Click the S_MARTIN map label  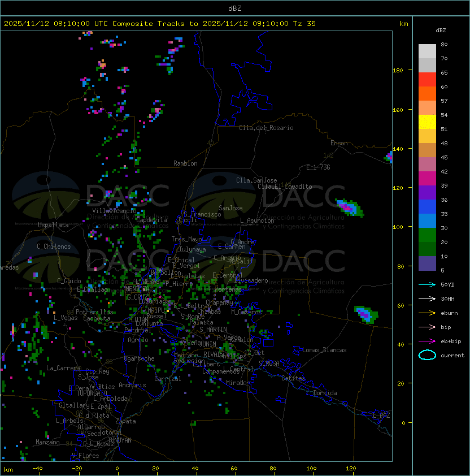coord(213,330)
